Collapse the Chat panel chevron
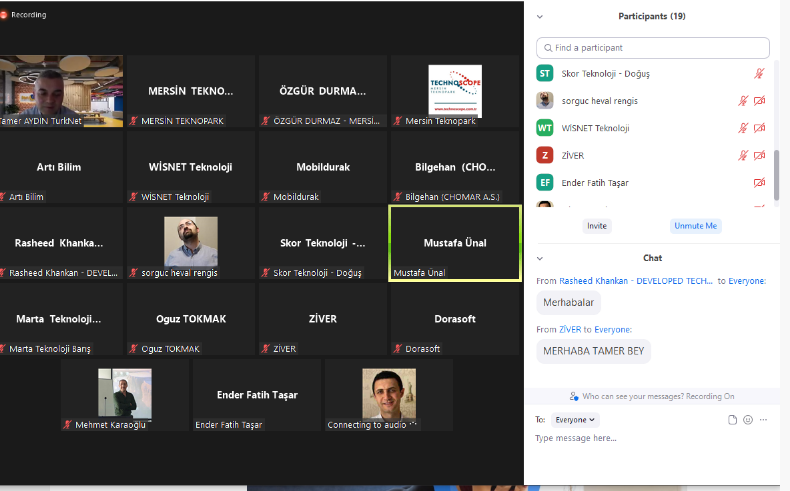This screenshot has height=491, width=790. [x=540, y=258]
